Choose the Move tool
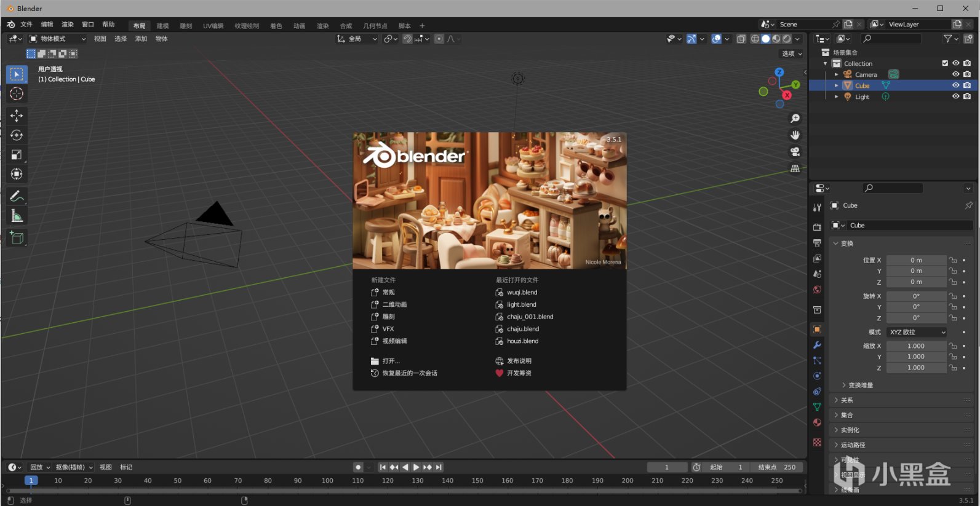The image size is (980, 506). click(17, 116)
